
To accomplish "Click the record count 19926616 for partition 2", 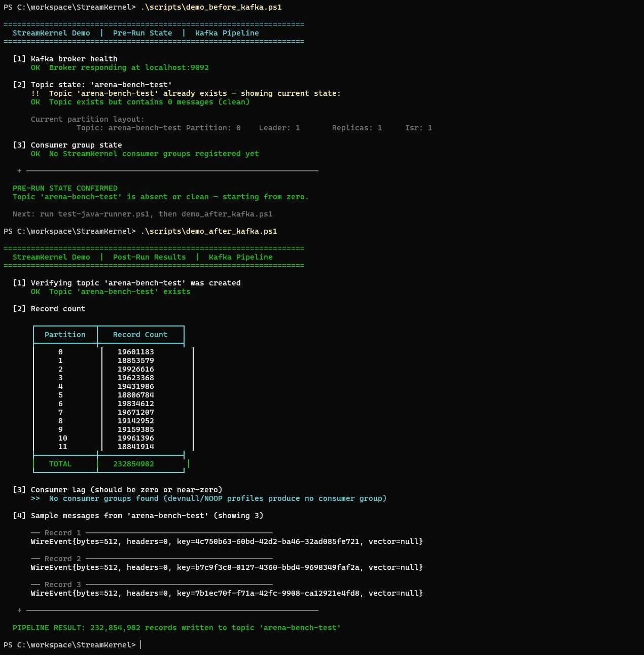I will point(136,369).
